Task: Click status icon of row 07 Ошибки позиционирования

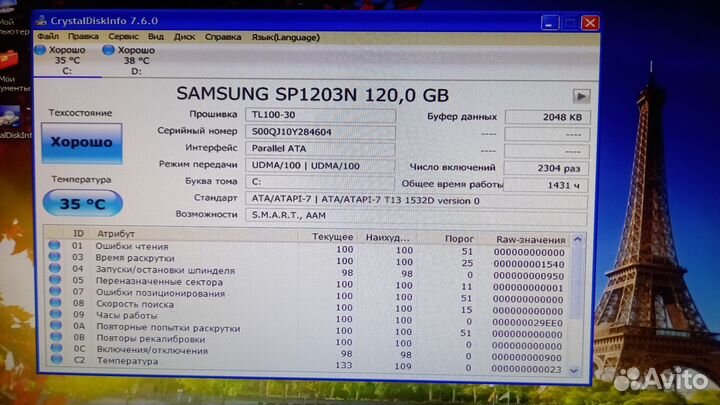Action: [55, 291]
